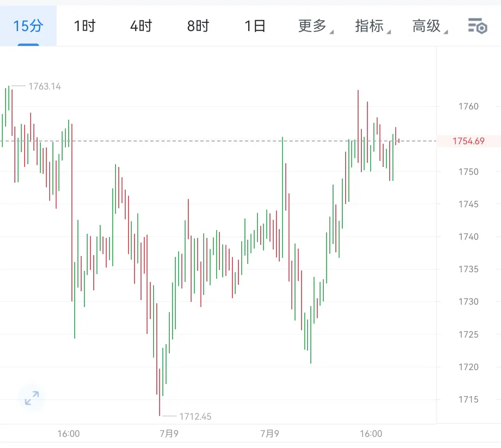Click the 1763.14 high price marker
Image resolution: width=501 pixels, height=448 pixels.
45,86
